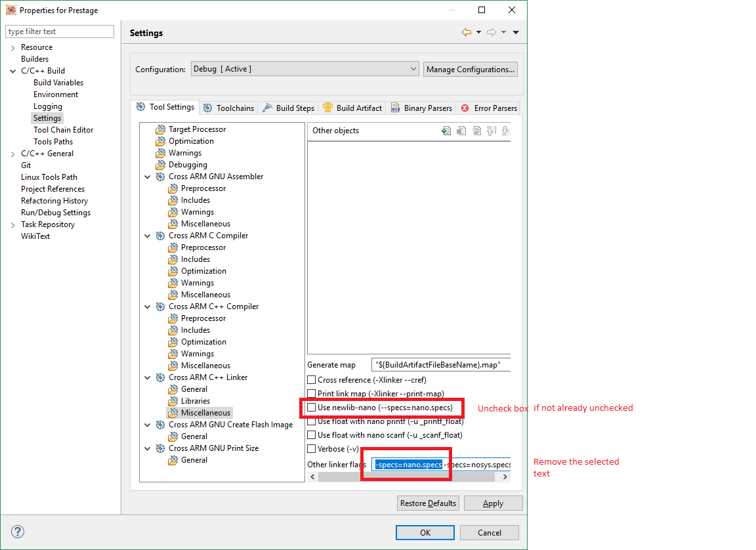Open the View Menu triangle in the header
The height and width of the screenshot is (550, 756).
point(516,32)
